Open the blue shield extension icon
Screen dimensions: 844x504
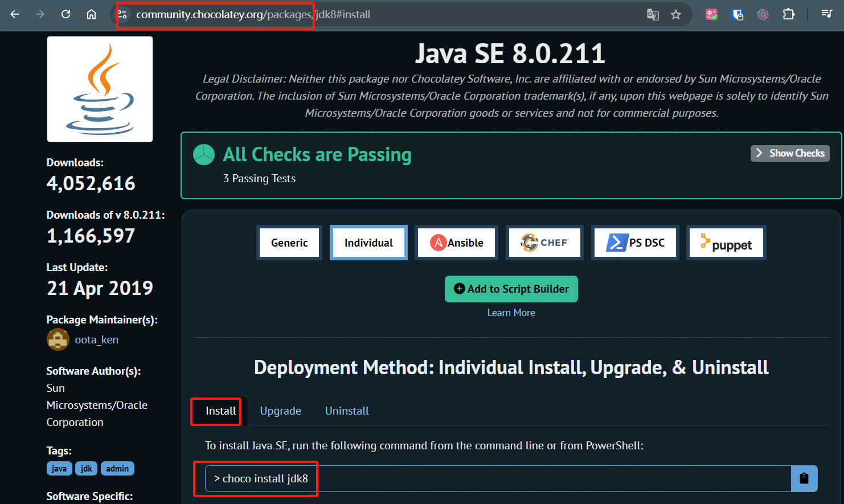pos(738,15)
